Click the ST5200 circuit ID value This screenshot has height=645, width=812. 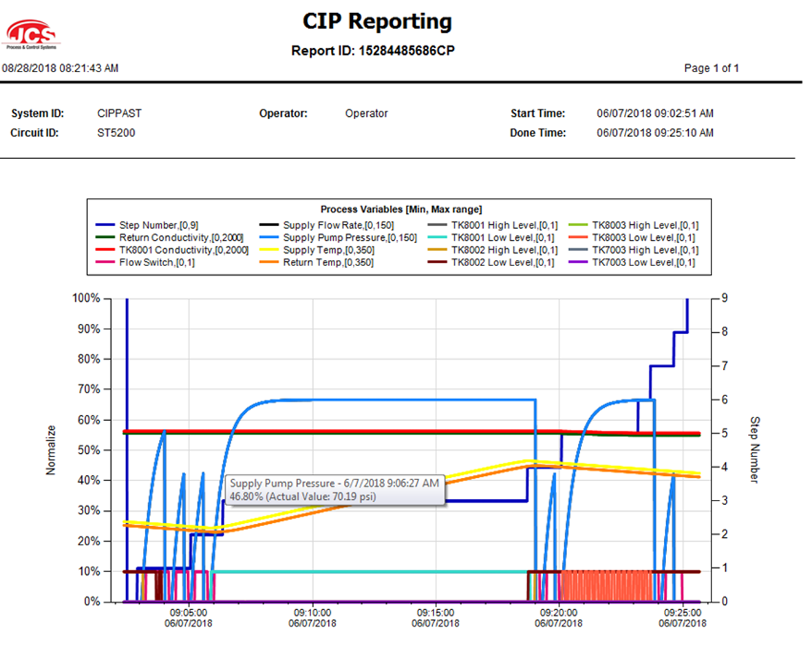click(x=116, y=133)
